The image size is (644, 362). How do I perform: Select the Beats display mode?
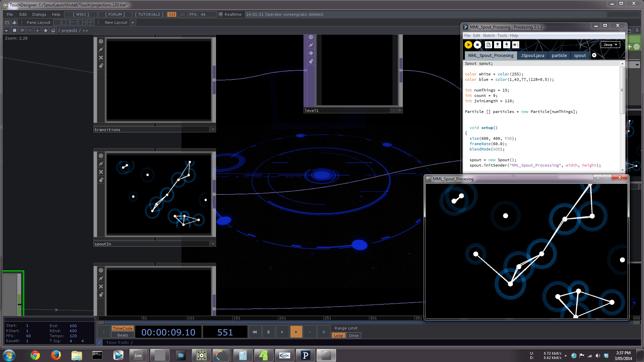[123, 335]
